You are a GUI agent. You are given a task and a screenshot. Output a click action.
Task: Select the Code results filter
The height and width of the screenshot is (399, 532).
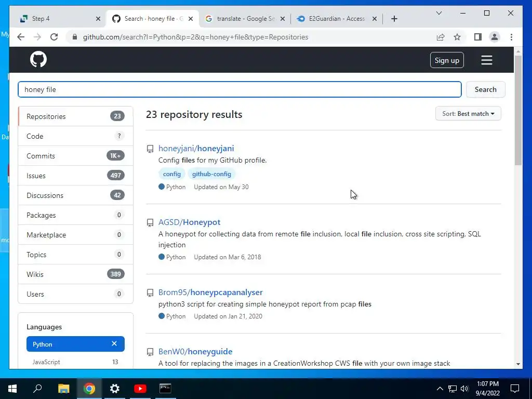(75, 136)
